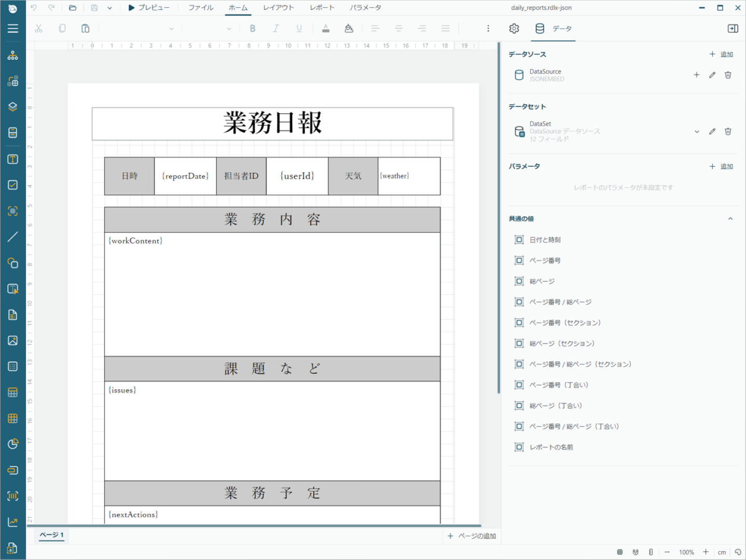Pick the Image control from the sidebar
This screenshot has height=560, width=746.
tap(12, 340)
